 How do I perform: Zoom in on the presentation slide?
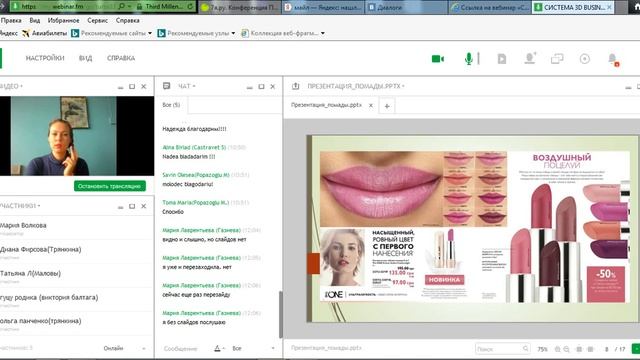click(558, 349)
